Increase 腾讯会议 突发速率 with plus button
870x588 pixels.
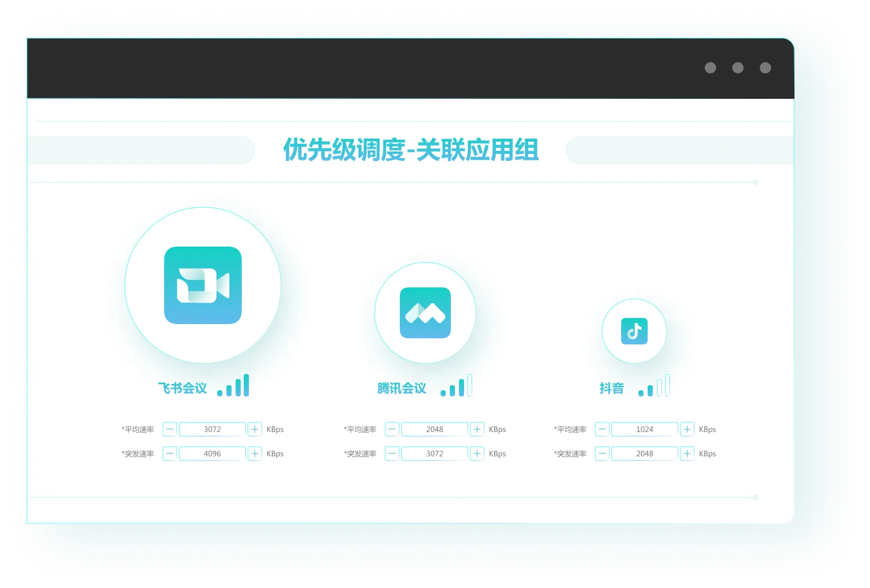click(477, 453)
